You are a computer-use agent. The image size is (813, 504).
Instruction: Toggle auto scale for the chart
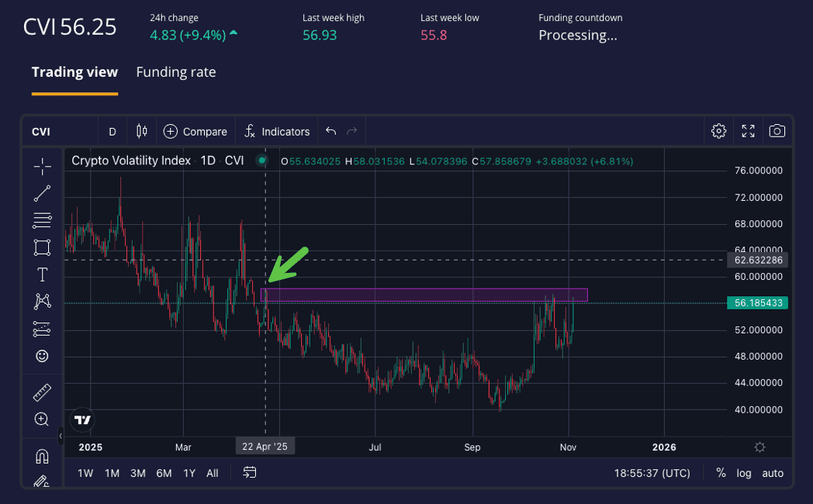click(x=773, y=473)
